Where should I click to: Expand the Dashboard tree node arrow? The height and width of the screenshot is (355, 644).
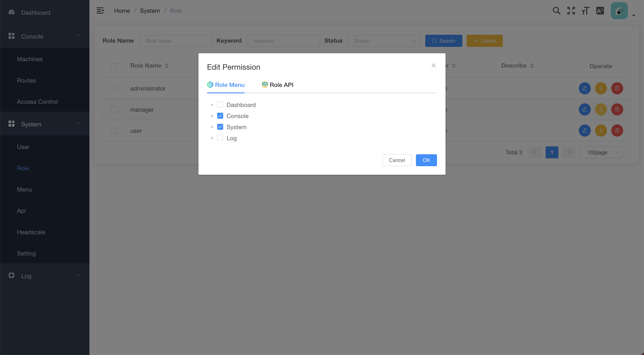pyautogui.click(x=212, y=105)
